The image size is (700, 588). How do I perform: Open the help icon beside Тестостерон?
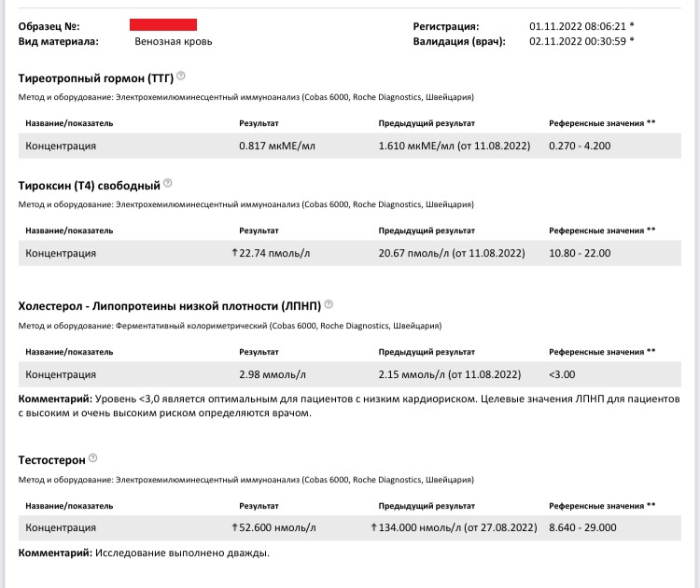[93, 458]
